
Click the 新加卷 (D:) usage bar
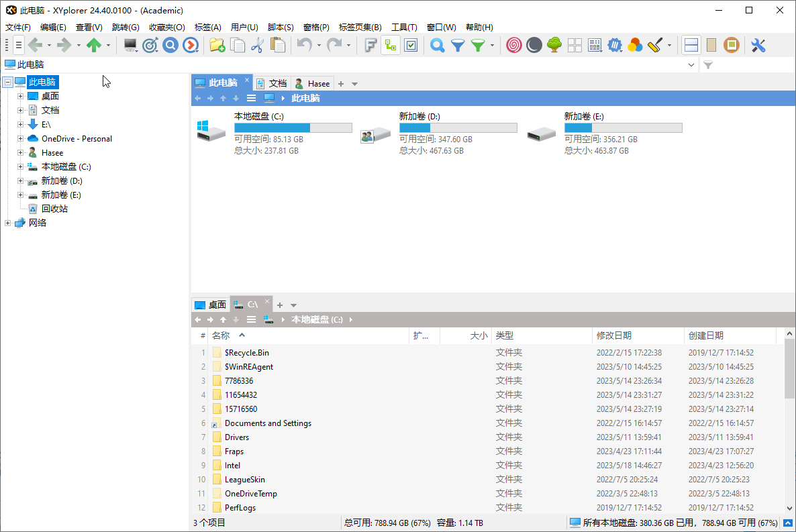458,127
